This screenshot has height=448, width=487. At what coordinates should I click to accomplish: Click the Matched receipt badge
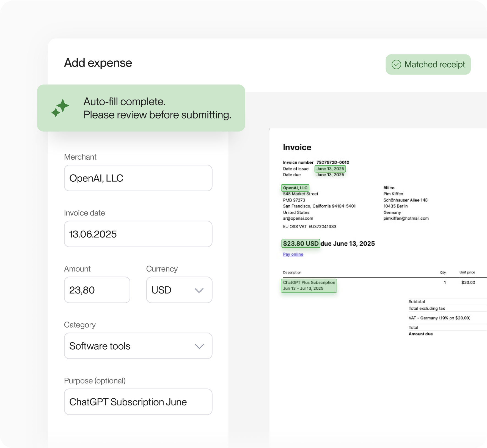coord(428,65)
